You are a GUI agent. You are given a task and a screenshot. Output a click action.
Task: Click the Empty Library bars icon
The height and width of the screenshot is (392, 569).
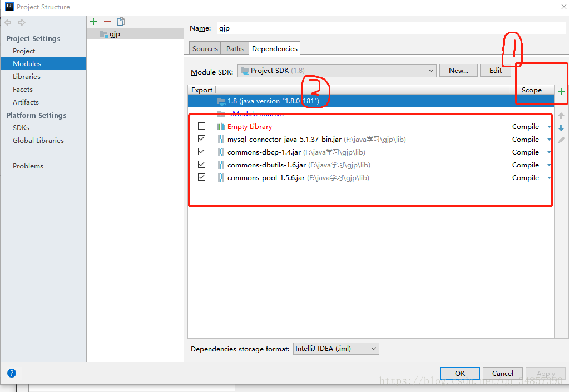221,127
